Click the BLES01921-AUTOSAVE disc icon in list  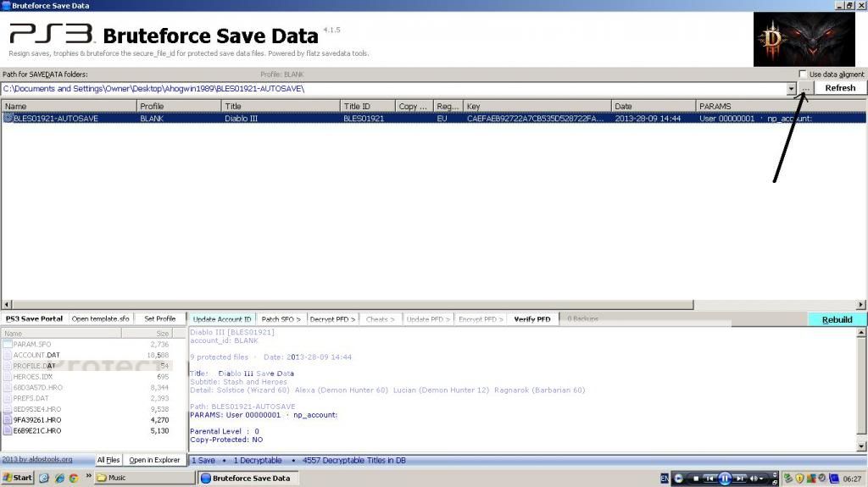pyautogui.click(x=8, y=119)
